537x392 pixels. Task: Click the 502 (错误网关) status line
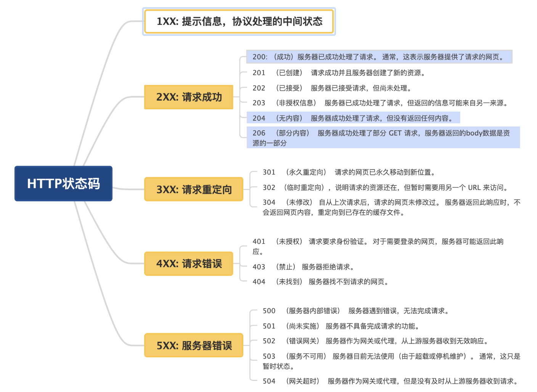[376, 341]
